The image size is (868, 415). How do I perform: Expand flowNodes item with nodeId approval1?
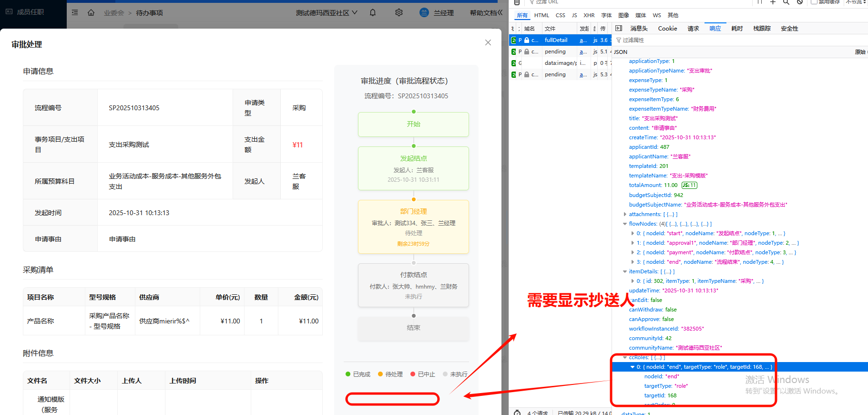pyautogui.click(x=633, y=243)
